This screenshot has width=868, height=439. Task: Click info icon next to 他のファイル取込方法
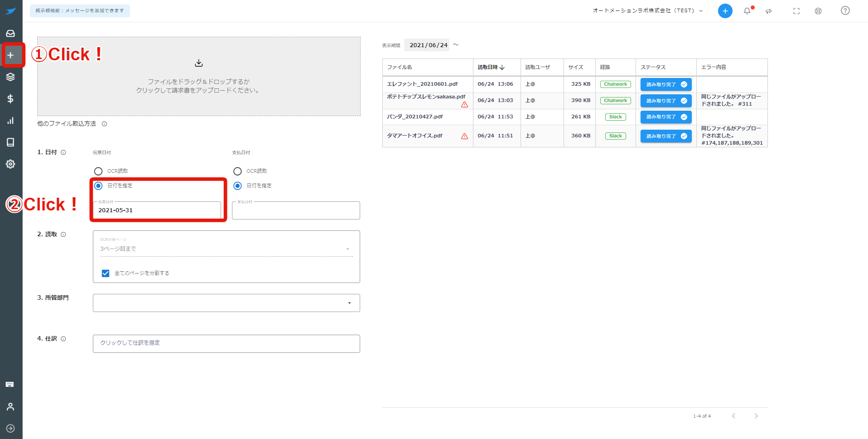pos(104,124)
